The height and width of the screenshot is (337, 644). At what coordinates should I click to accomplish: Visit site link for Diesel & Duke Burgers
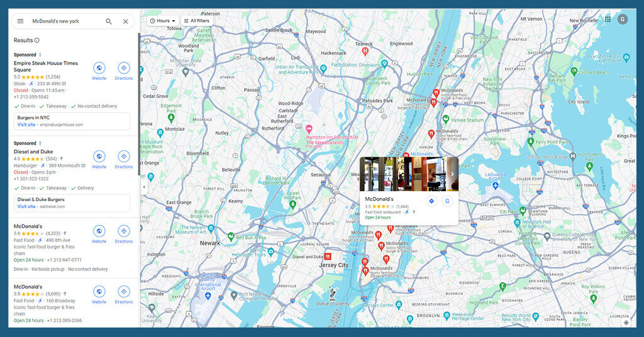[26, 206]
